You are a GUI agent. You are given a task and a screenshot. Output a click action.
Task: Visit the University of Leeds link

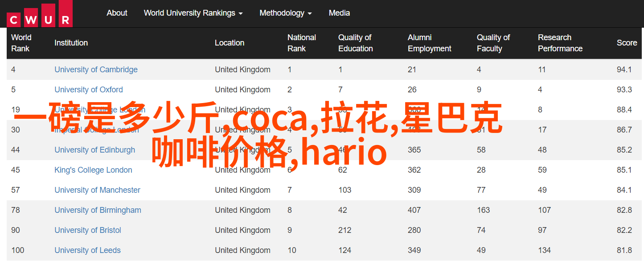[x=87, y=250]
